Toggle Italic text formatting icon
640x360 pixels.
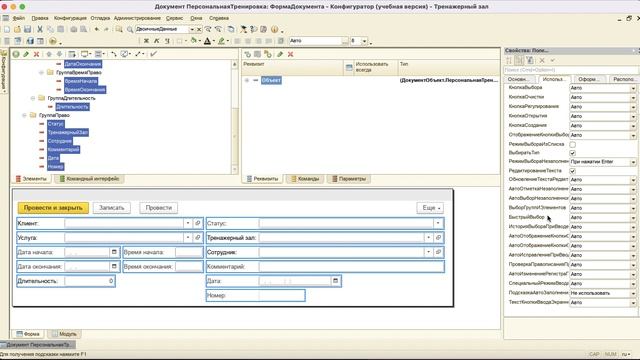(156, 41)
